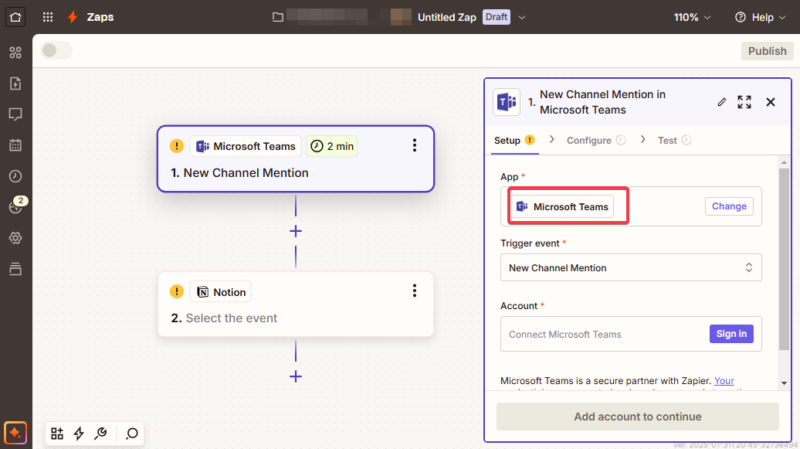Switch to the Setup tab
Viewport: 800px width, 449px height.
tap(514, 140)
